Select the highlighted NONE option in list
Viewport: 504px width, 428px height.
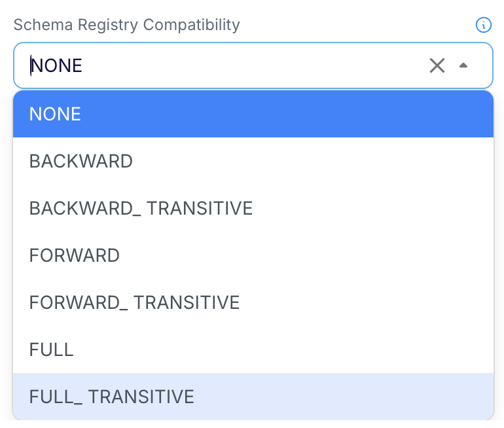253,114
